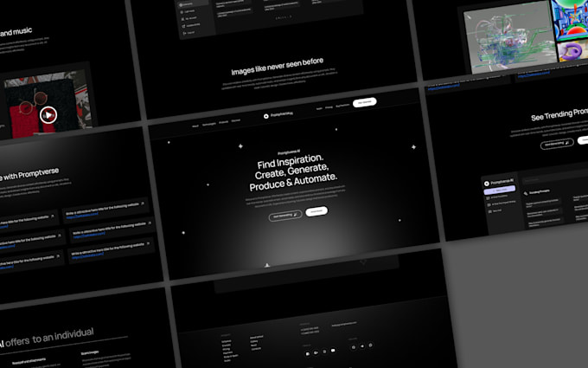Click the Trending Prompts heading icon
The width and height of the screenshot is (588, 368).
coord(526,193)
